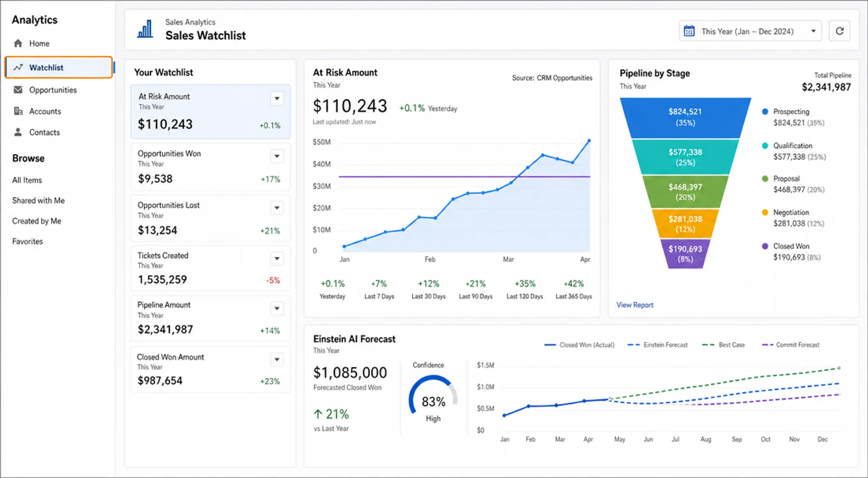
Task: Open Favorites in Browse section
Action: tap(27, 241)
